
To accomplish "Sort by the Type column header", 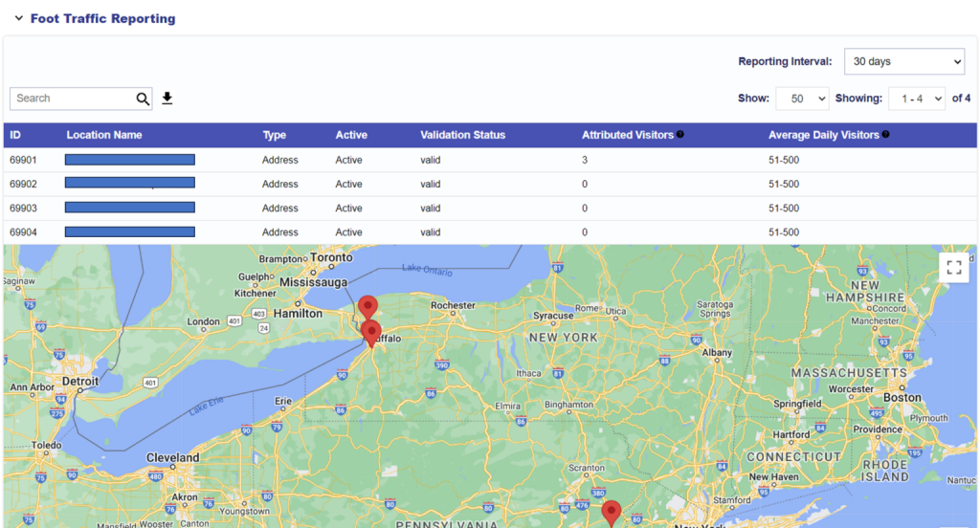I will [x=274, y=135].
